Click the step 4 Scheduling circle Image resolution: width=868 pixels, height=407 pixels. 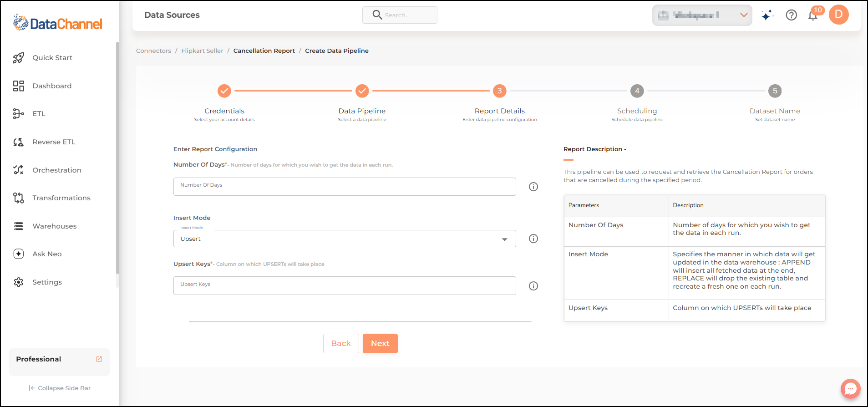point(637,91)
